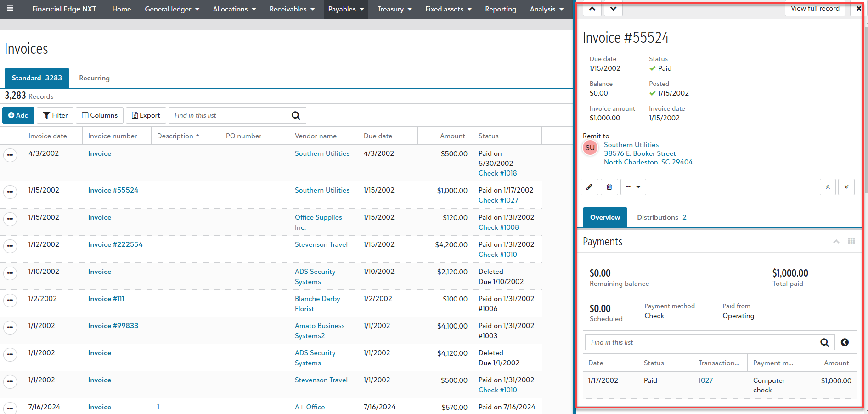Open the General ledger menu
868x414 pixels.
click(x=172, y=9)
